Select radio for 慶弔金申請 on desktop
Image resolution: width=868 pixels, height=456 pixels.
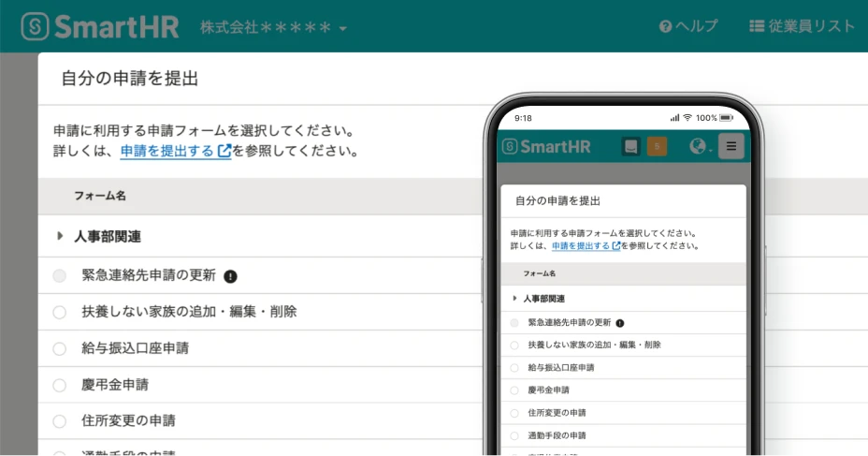(x=59, y=386)
